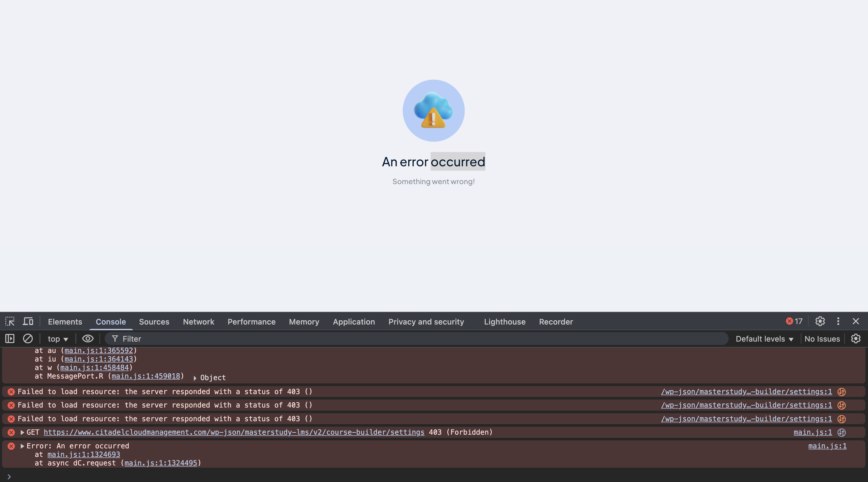Click 'Something went wrong!' text
The width and height of the screenshot is (868, 482).
click(x=434, y=182)
